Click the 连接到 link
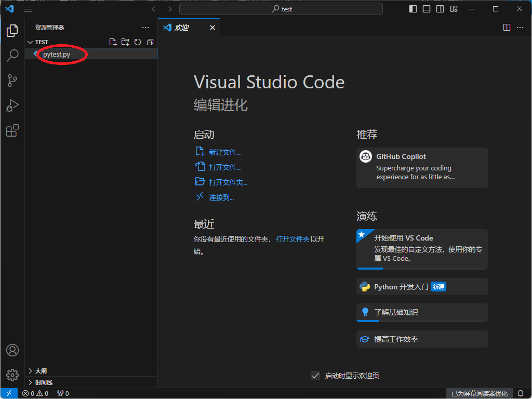Viewport: 532px width, 399px height. tap(221, 197)
